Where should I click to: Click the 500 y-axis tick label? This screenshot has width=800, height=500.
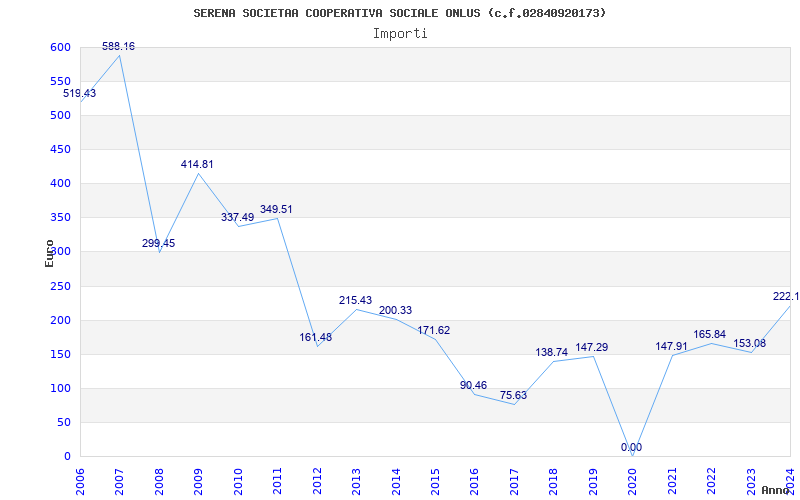pyautogui.click(x=60, y=115)
